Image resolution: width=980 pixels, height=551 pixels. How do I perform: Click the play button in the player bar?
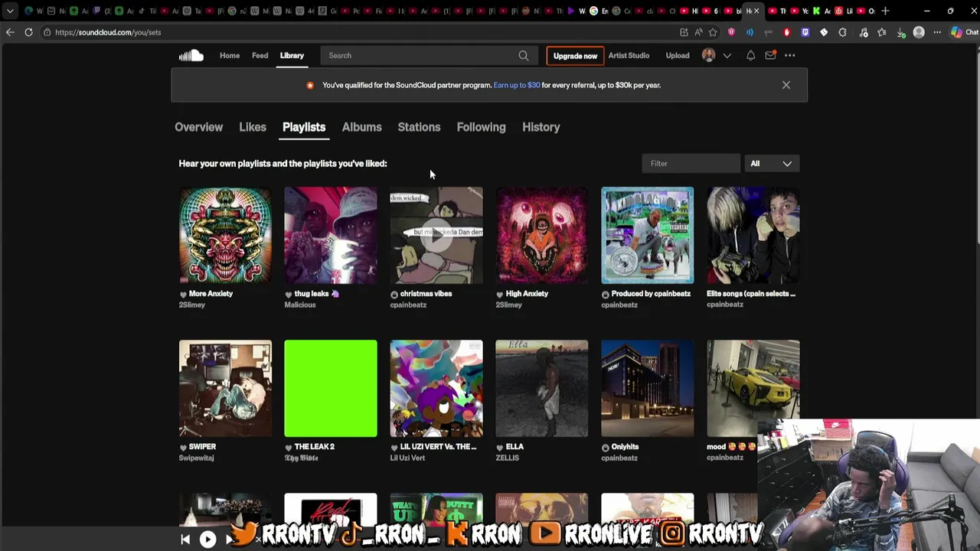click(x=207, y=540)
